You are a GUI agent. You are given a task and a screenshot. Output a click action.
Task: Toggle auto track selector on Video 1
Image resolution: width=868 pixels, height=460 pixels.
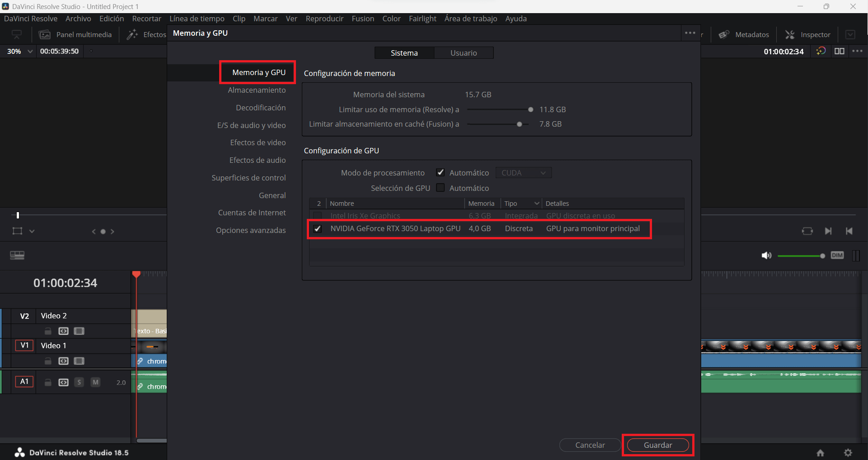64,361
